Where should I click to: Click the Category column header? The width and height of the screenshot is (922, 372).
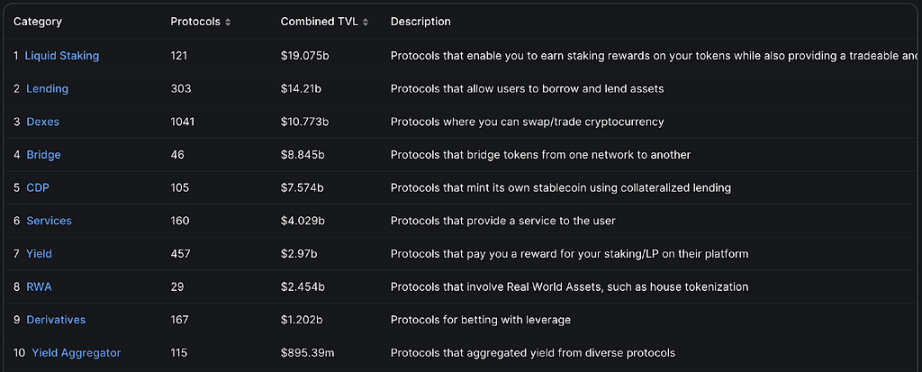pos(38,22)
